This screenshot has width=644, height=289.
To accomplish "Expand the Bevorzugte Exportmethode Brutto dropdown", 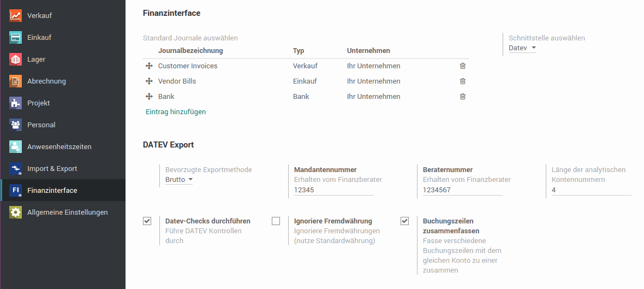I will pos(178,180).
